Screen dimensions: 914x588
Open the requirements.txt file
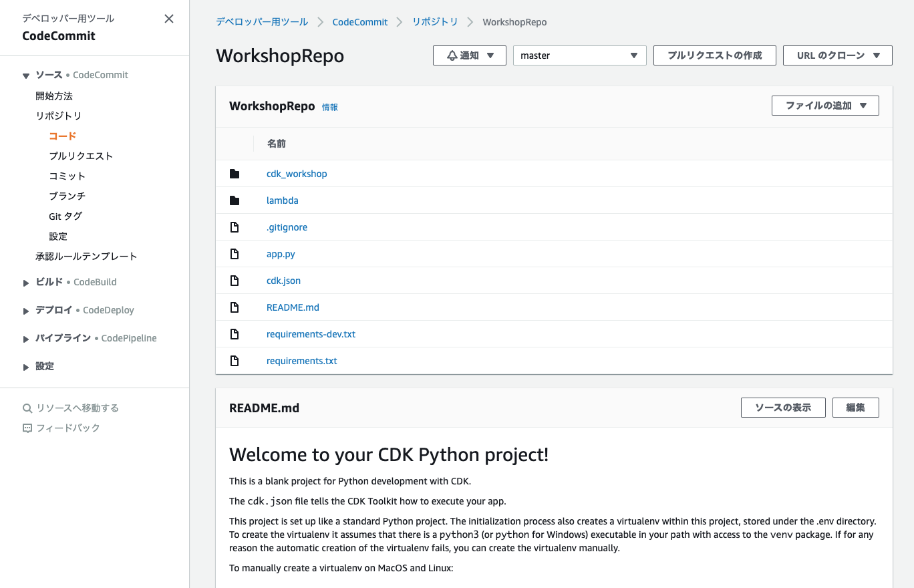301,361
